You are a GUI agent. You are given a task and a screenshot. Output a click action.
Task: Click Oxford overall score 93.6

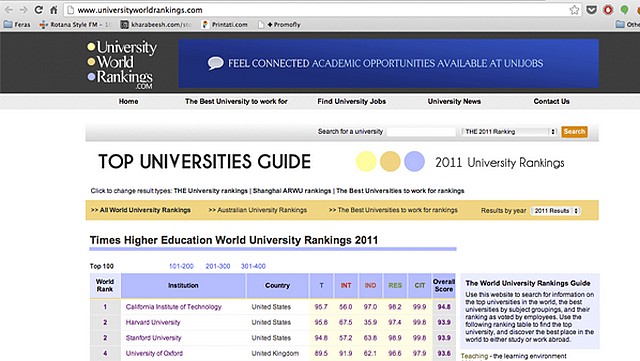click(444, 353)
